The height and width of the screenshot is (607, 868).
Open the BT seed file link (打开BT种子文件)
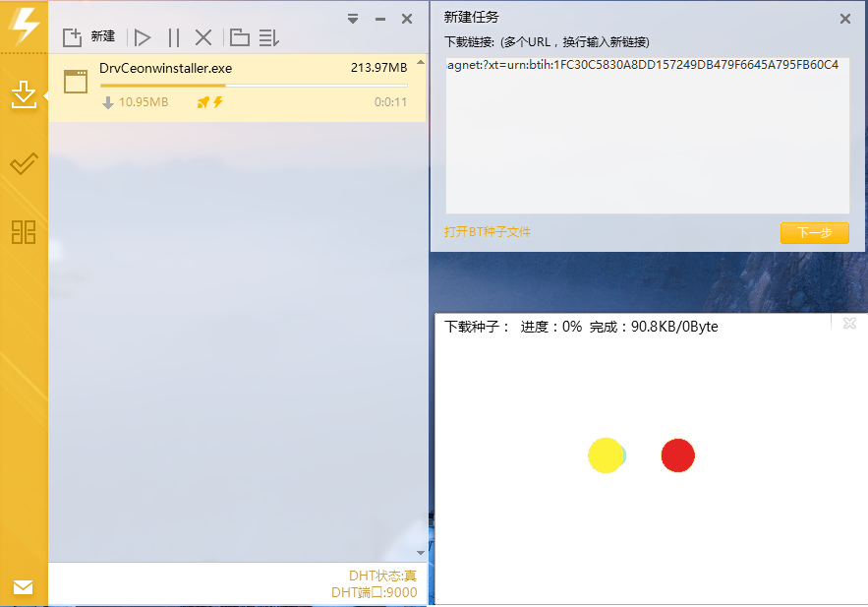488,232
